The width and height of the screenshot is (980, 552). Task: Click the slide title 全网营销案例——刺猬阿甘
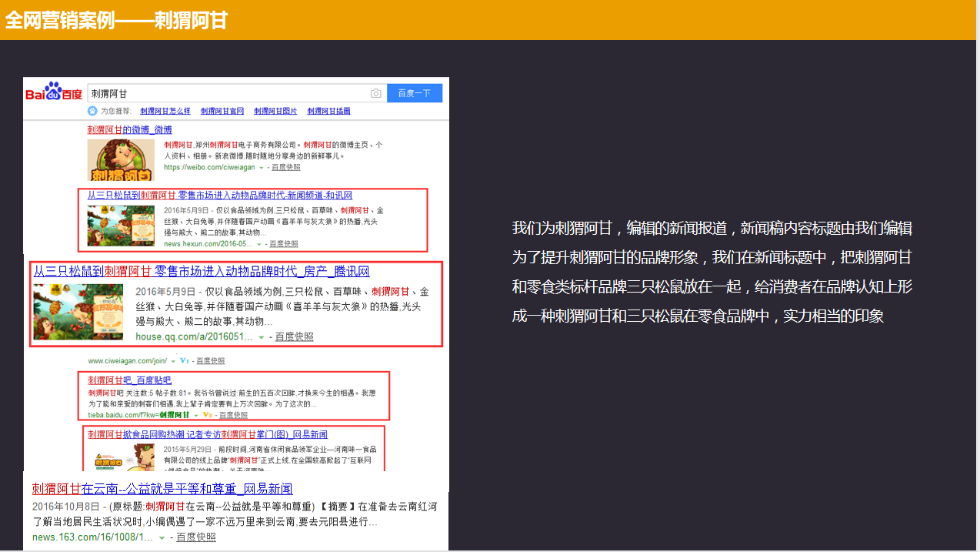(x=116, y=20)
